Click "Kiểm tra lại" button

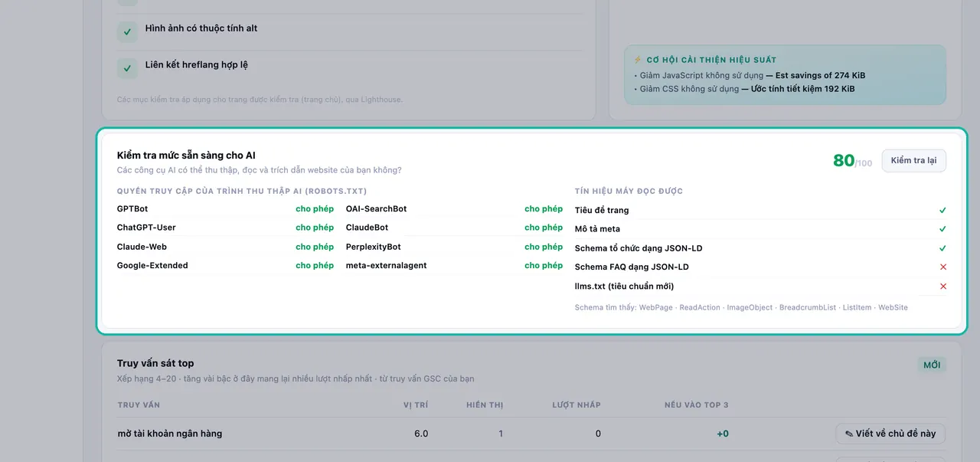click(913, 161)
